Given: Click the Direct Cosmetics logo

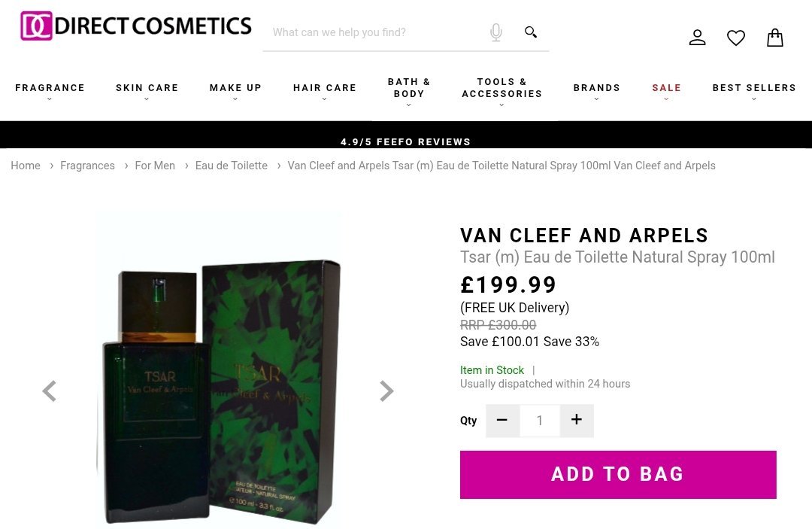Looking at the screenshot, I should tap(135, 26).
